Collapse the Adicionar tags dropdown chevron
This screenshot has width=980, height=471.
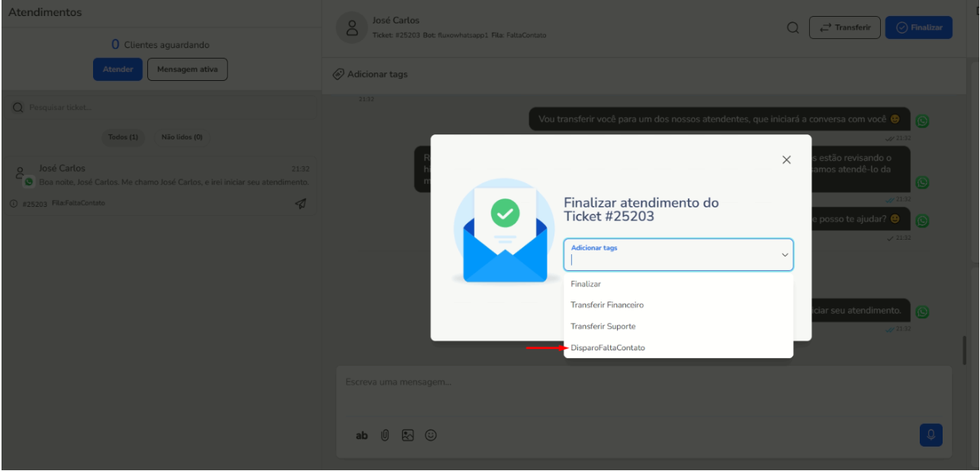784,255
